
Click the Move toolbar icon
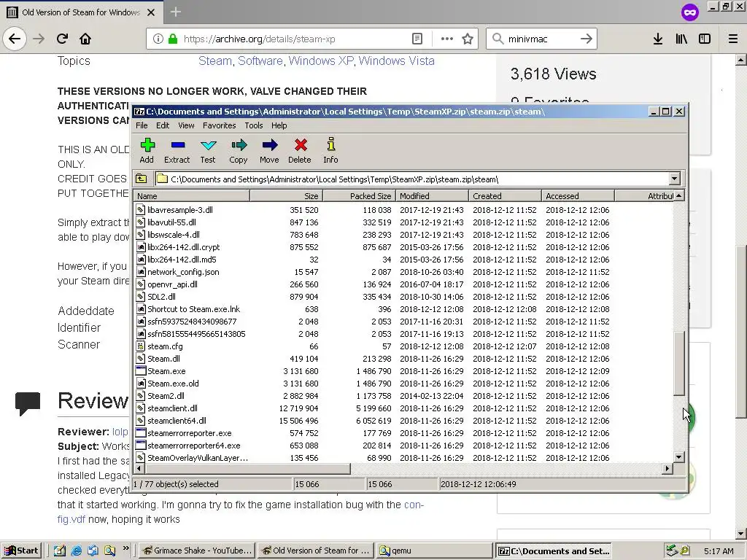[x=269, y=150]
